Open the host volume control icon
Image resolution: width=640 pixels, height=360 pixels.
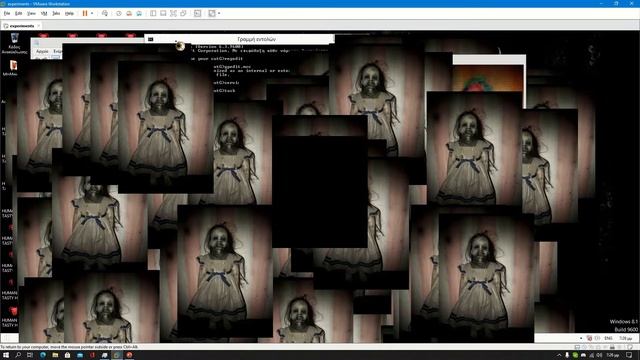(x=599, y=355)
